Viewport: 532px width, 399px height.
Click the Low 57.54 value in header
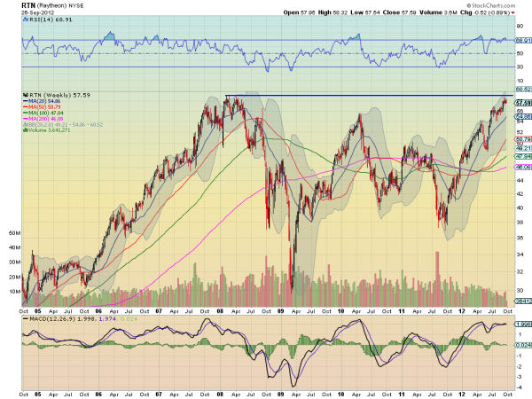364,12
